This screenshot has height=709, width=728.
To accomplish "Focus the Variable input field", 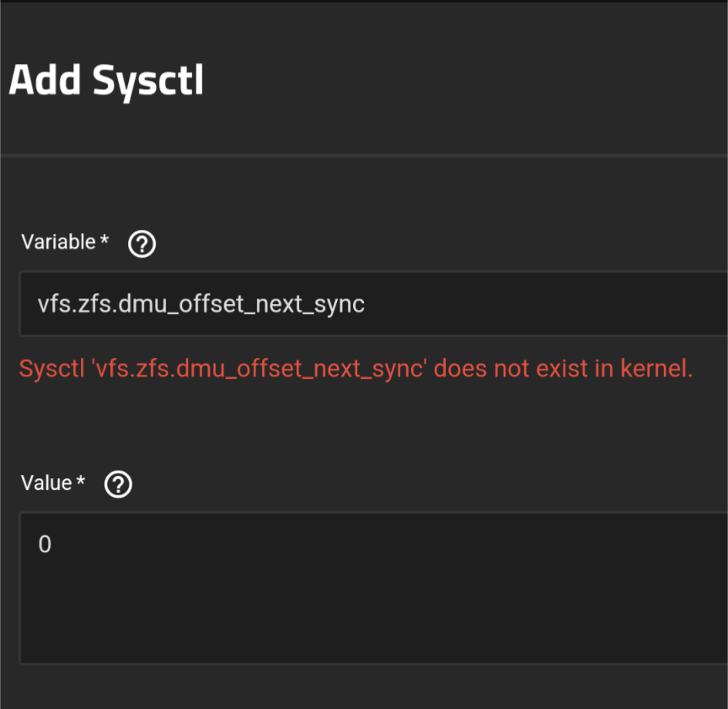I will tap(371, 304).
